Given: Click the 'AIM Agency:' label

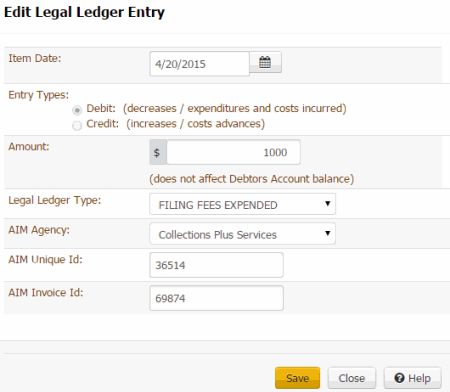Looking at the screenshot, I should tap(39, 230).
